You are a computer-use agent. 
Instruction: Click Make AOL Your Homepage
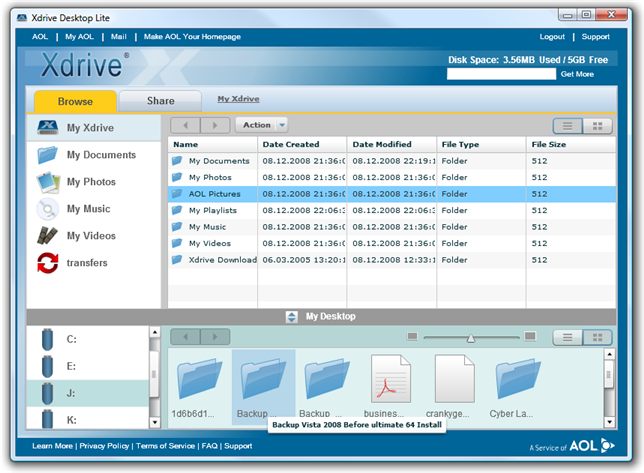pyautogui.click(x=192, y=37)
